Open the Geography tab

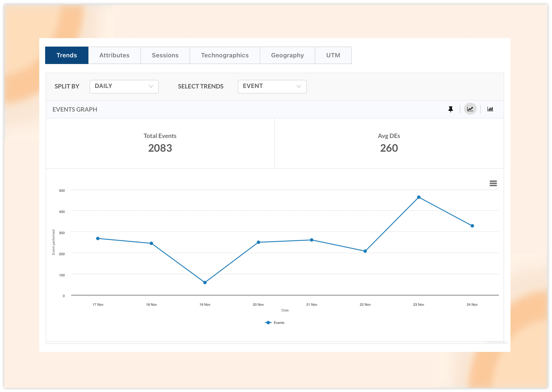(x=287, y=55)
